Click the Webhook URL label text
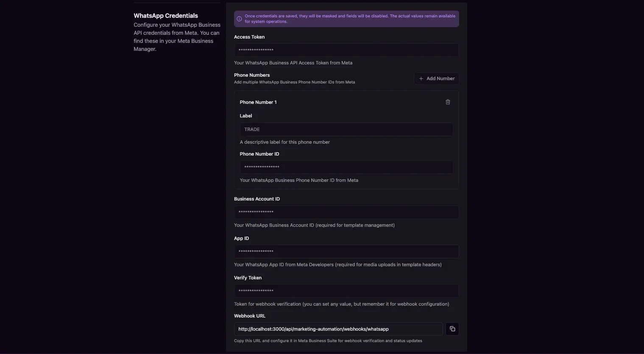The image size is (644, 354). [x=250, y=316]
